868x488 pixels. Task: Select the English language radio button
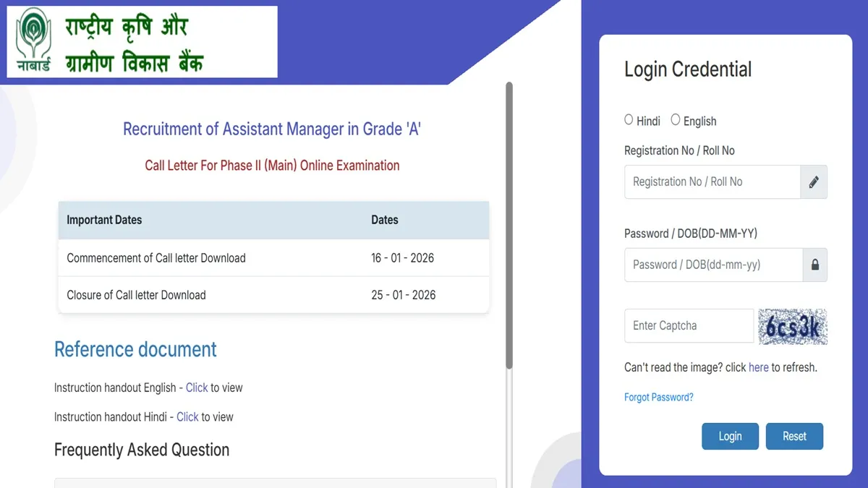pyautogui.click(x=676, y=120)
